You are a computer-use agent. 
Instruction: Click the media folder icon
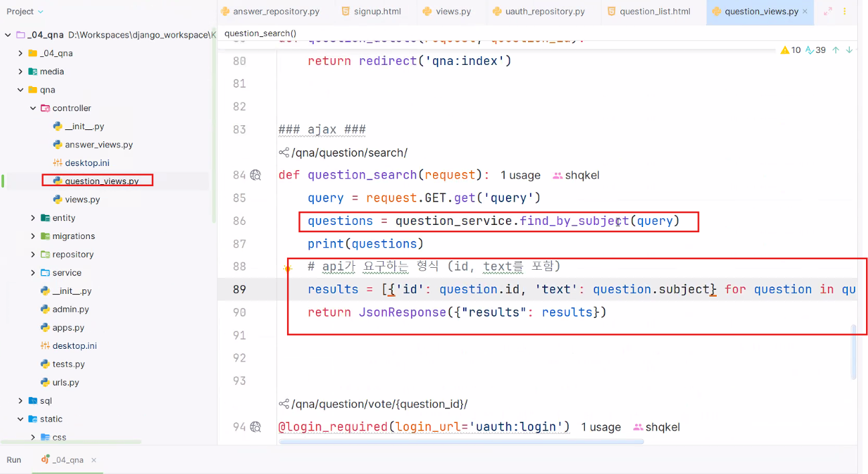(x=33, y=72)
